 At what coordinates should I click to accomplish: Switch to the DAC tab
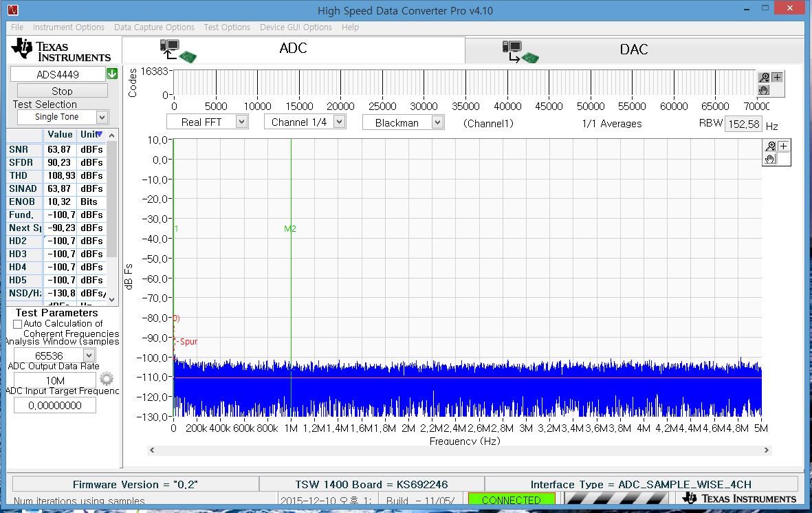point(634,49)
